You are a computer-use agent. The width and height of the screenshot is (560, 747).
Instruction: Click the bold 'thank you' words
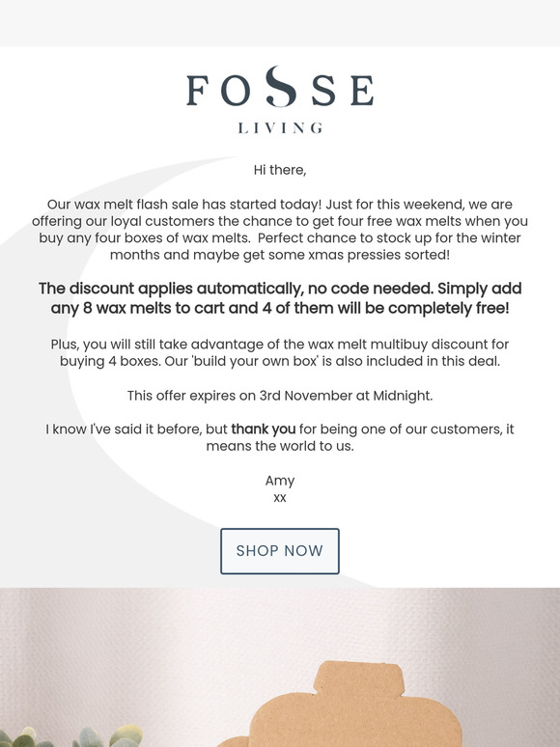coord(264,429)
